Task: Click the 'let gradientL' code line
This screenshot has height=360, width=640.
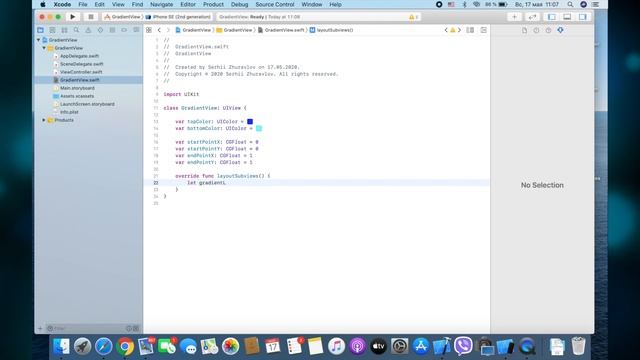Action: click(206, 183)
